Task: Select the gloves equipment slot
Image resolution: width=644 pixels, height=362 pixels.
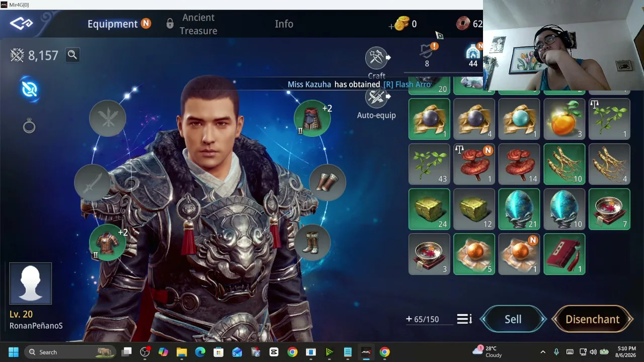Action: [x=327, y=182]
